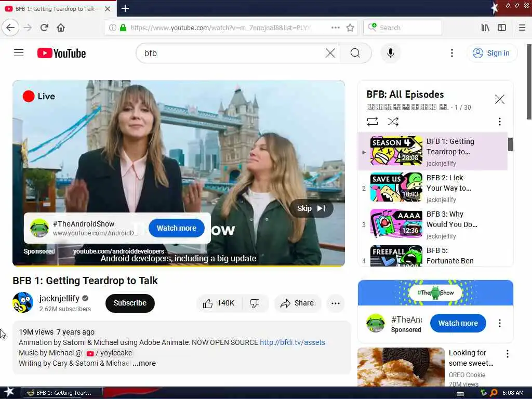Open a new tab with plus button

tap(125, 8)
